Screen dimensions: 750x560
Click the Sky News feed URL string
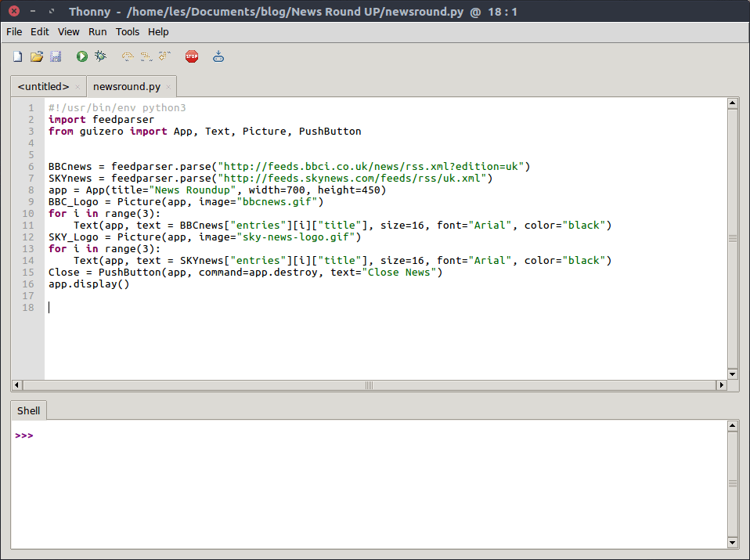[352, 178]
